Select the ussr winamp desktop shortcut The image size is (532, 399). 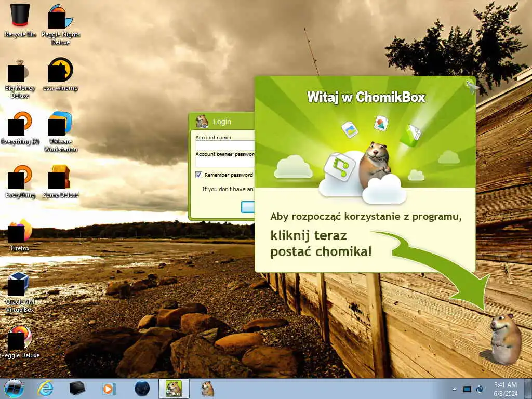60,74
